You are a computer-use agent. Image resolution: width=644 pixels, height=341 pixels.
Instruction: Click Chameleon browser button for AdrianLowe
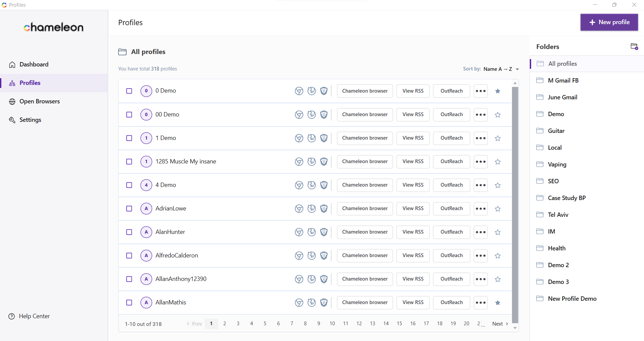365,208
